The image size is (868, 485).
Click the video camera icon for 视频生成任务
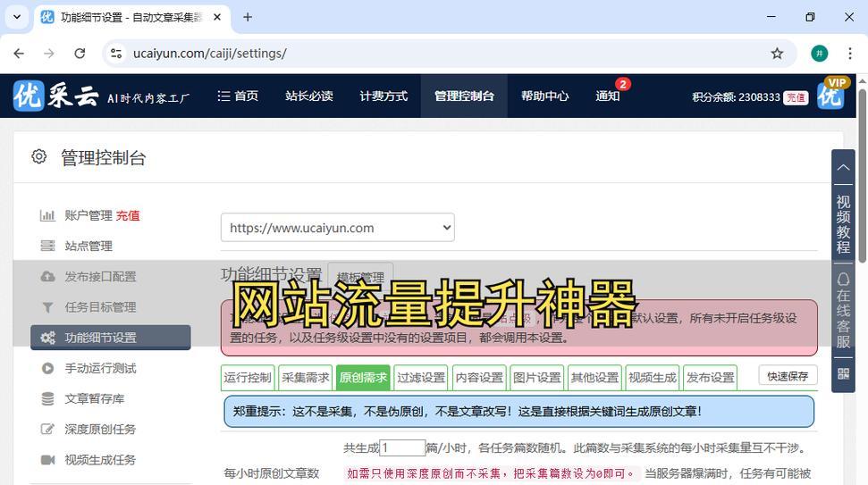click(47, 460)
